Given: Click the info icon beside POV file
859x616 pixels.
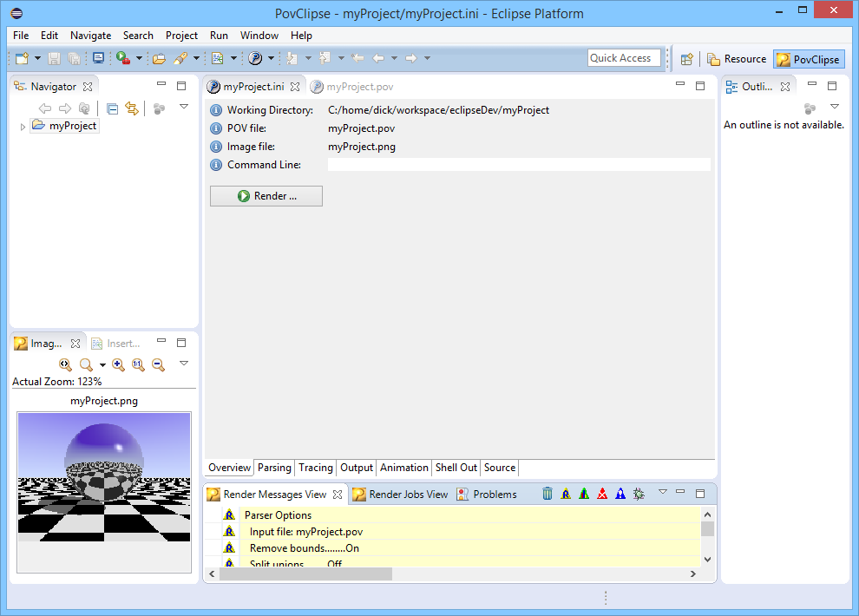Looking at the screenshot, I should click(216, 128).
